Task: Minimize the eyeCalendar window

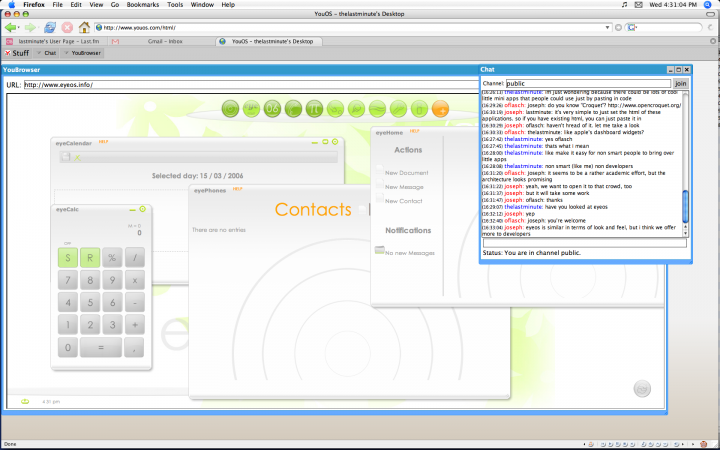Action: pos(315,143)
